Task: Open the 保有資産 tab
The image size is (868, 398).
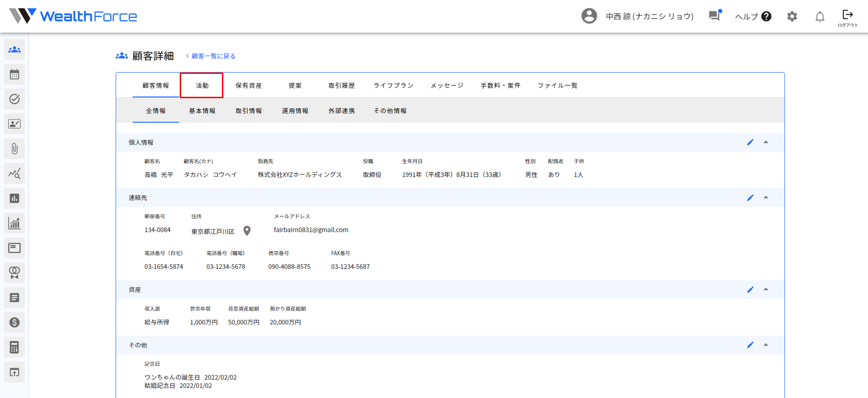Action: tap(248, 86)
